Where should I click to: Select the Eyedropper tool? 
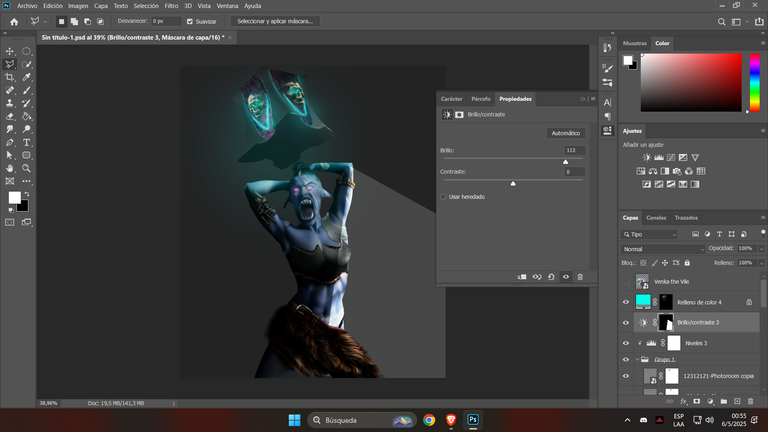coord(26,77)
